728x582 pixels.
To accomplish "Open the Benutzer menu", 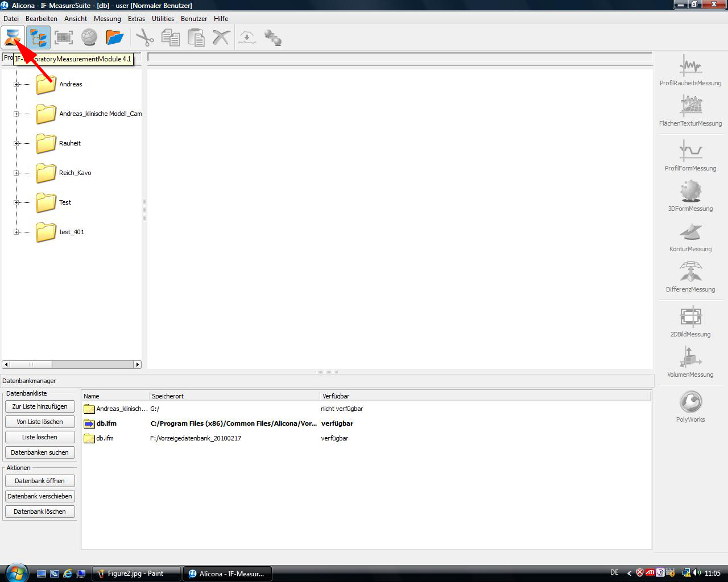I will click(194, 19).
